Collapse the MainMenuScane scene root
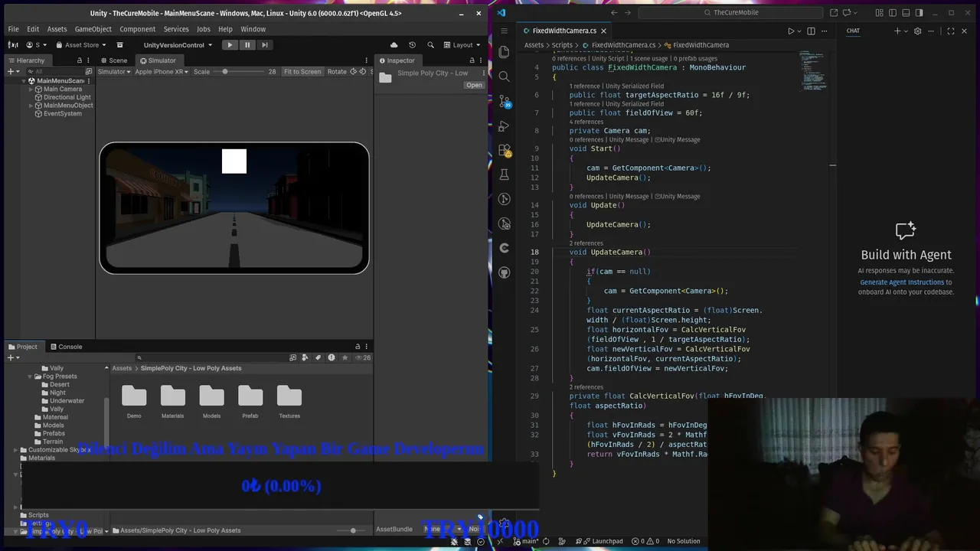Viewport: 980px width, 551px height. [24, 80]
